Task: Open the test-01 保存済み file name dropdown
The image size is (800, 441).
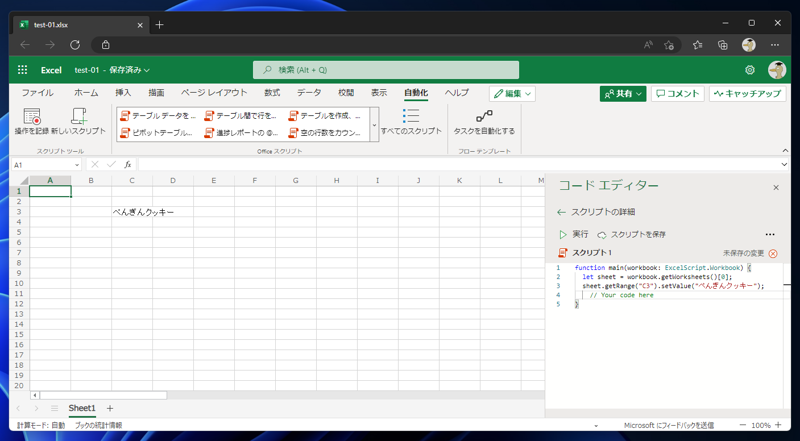Action: [x=112, y=70]
